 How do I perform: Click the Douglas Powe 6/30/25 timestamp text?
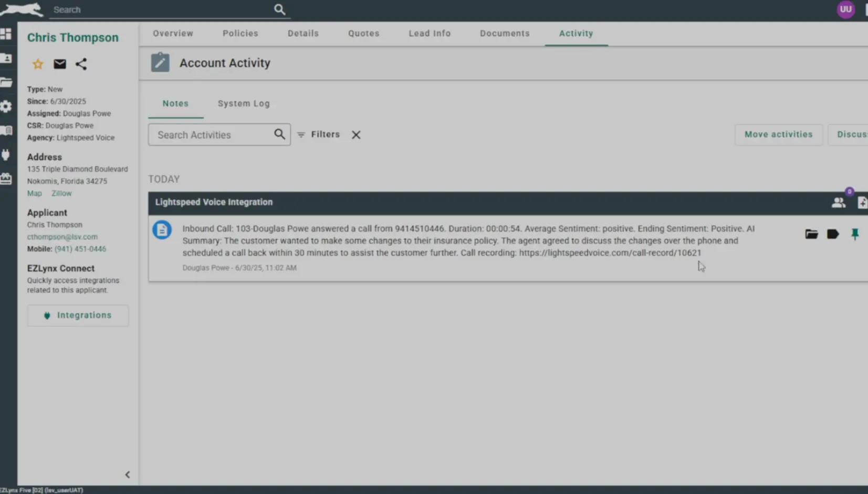[x=239, y=268]
